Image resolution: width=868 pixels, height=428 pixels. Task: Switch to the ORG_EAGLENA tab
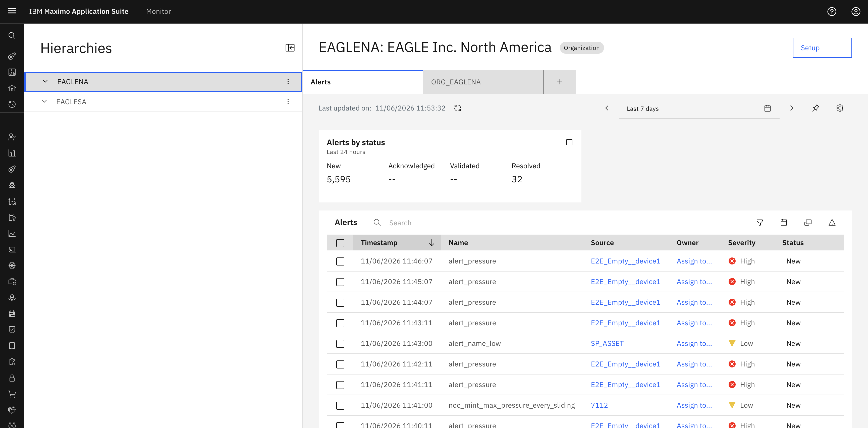pos(483,82)
